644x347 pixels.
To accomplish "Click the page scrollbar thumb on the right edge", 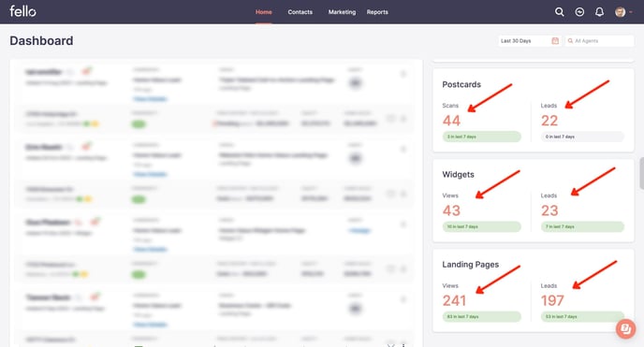I will 641,173.
